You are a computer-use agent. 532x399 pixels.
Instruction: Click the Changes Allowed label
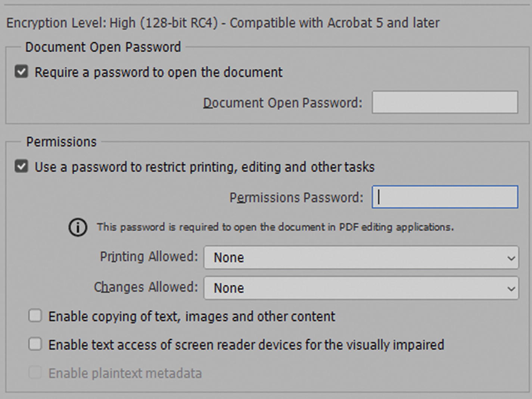click(146, 288)
